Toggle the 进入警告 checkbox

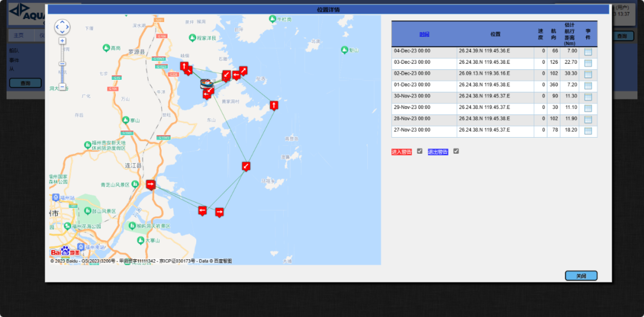(420, 151)
